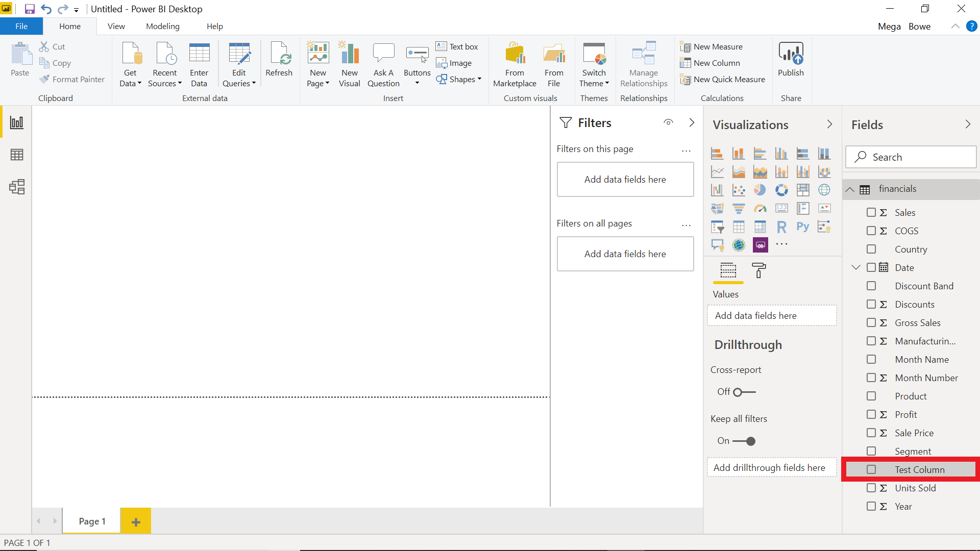Open the Fields well tab icon
980x551 pixels.
pos(728,270)
